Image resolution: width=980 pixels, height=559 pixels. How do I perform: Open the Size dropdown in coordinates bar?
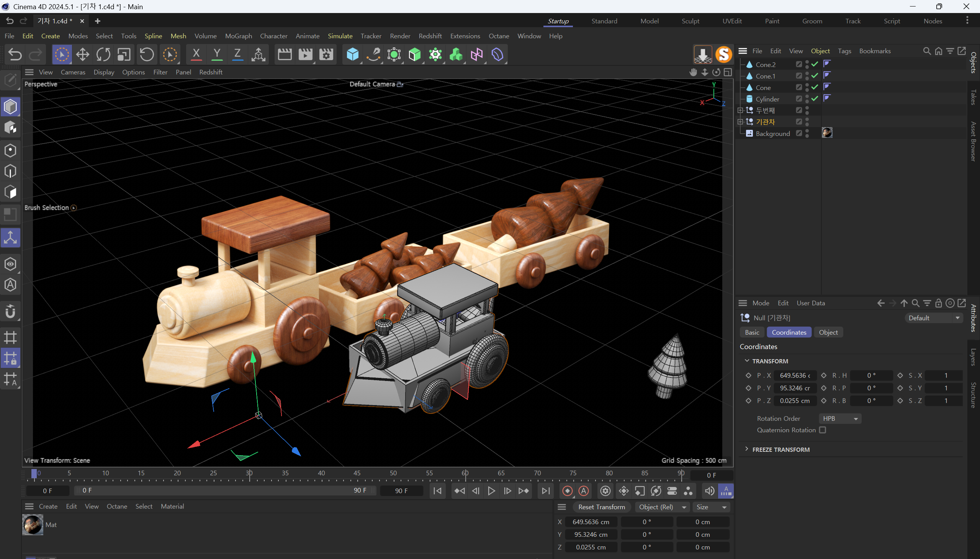coord(711,507)
